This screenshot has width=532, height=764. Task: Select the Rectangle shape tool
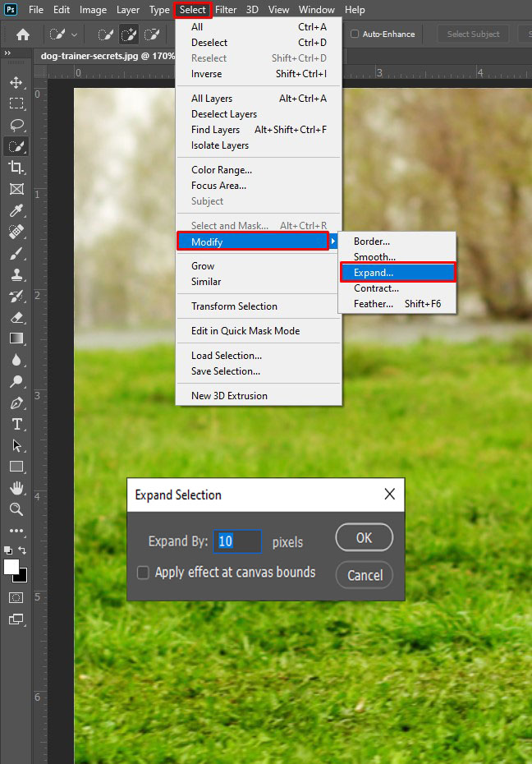coord(16,467)
